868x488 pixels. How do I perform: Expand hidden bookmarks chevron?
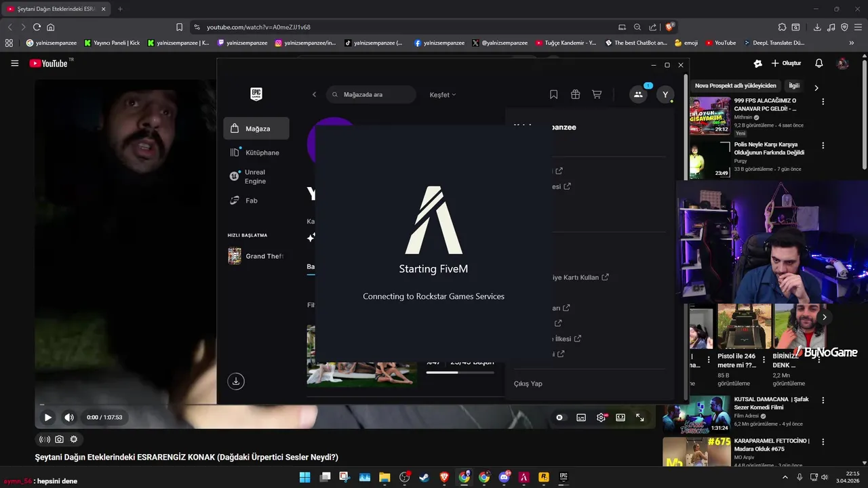click(x=852, y=43)
